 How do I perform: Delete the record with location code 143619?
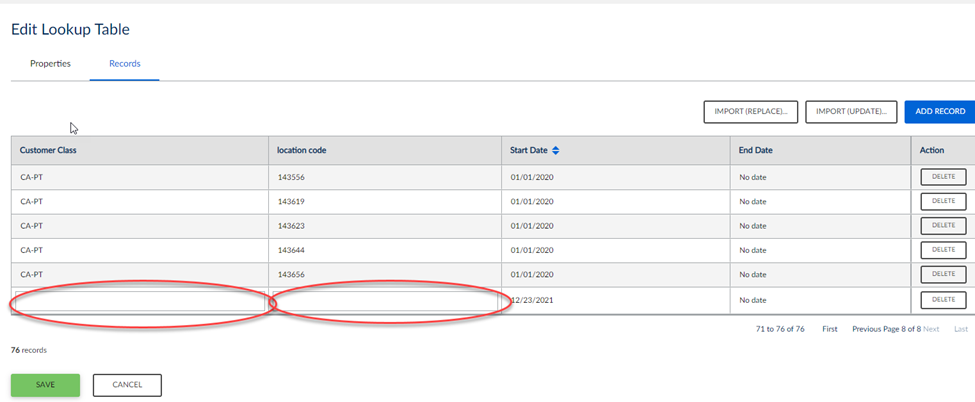click(943, 201)
